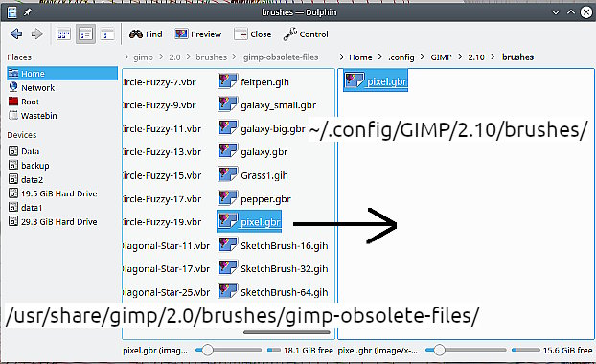
Task: Pin the window with the pin icon
Action: point(28,12)
